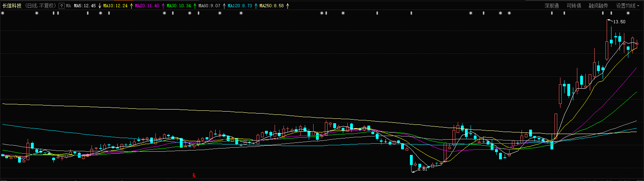Click the stock name 长信科技
Viewport: 644px width, 181px height.
tap(12, 6)
